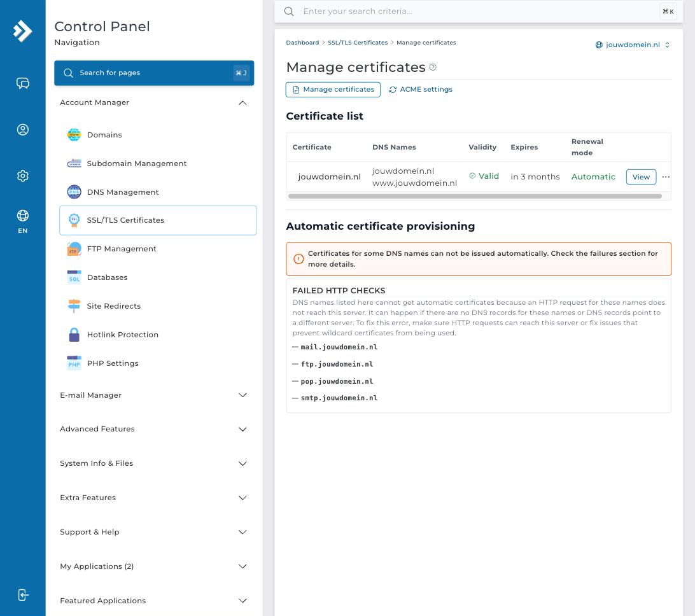Image resolution: width=695 pixels, height=616 pixels.
Task: Click the Search for pages field
Action: 154,73
